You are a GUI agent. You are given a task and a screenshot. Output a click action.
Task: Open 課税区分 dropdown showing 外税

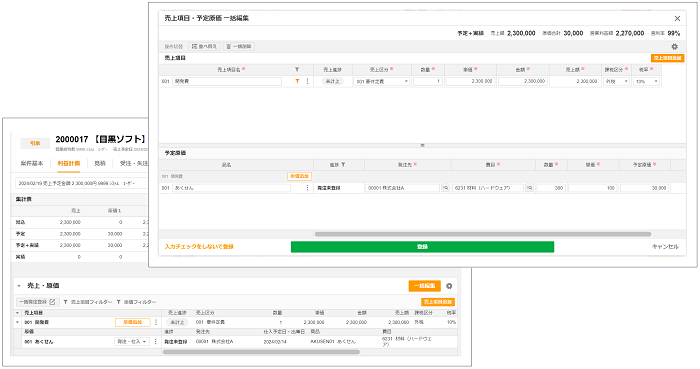coord(617,81)
